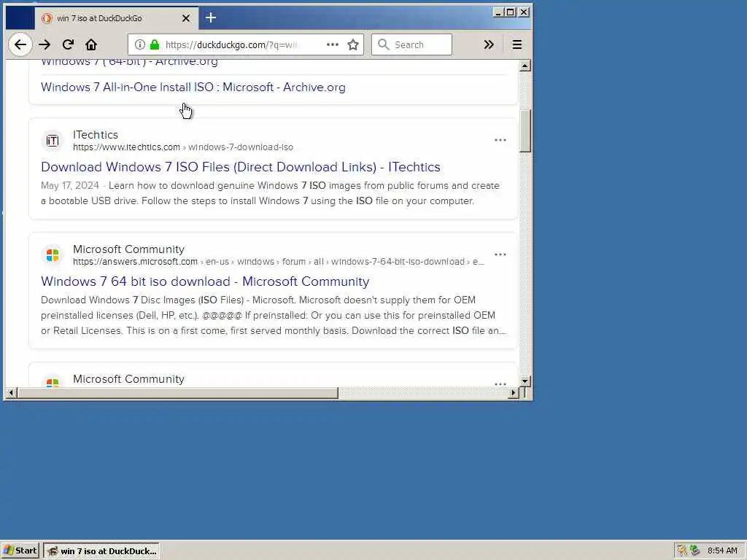Reload the current page
The height and width of the screenshot is (560, 747).
tap(68, 44)
